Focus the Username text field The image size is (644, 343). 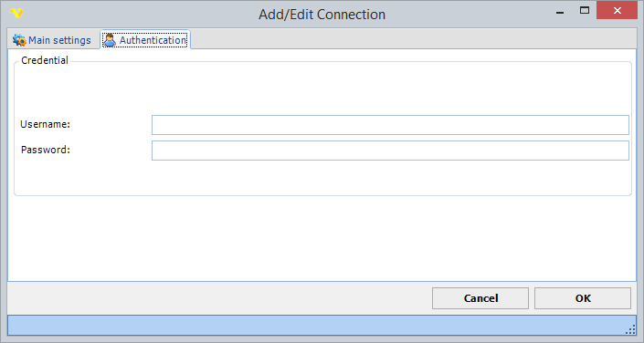[x=390, y=125]
